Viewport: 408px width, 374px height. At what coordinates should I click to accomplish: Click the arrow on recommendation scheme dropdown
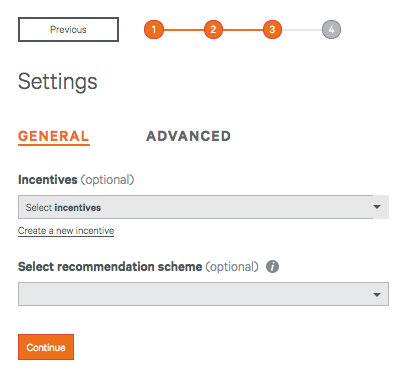[x=377, y=295]
